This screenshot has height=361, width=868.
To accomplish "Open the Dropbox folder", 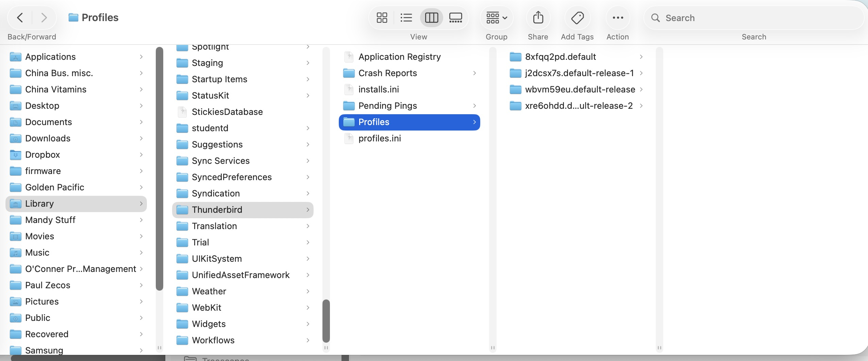I will click(x=43, y=155).
